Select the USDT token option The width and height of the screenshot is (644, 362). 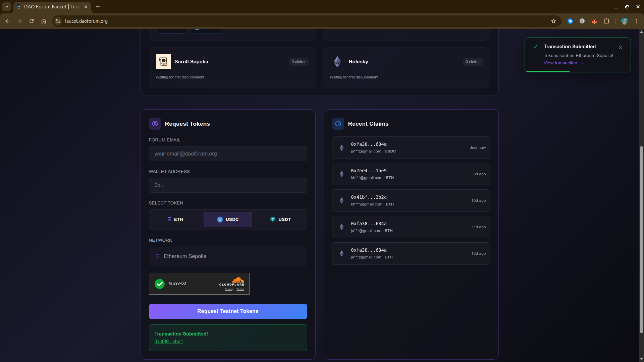(280, 220)
